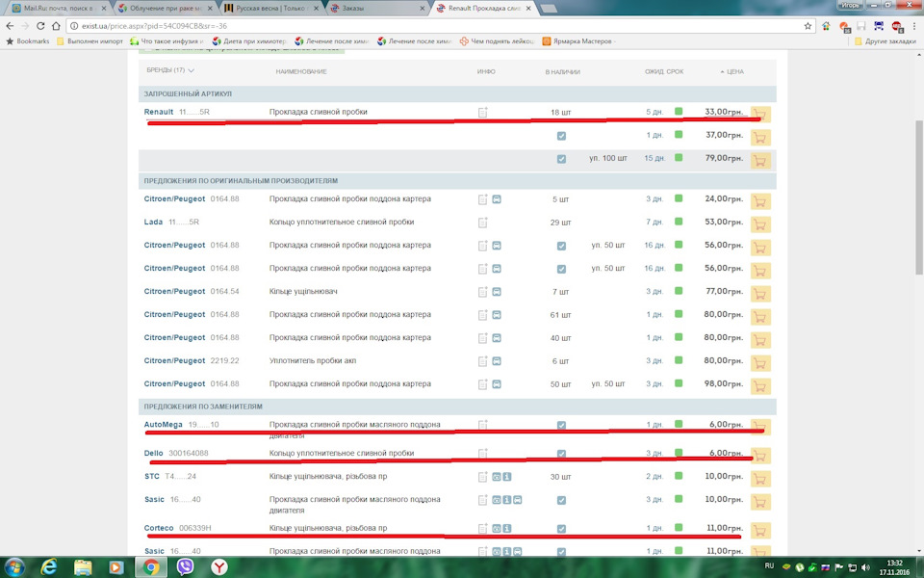Open Yandex browser from taskbar
The height and width of the screenshot is (578, 924).
click(x=219, y=567)
